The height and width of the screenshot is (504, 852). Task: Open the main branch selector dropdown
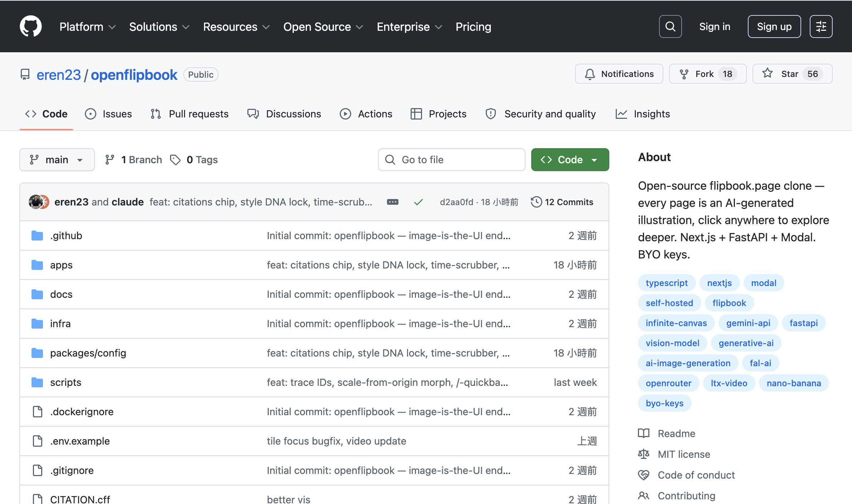pyautogui.click(x=57, y=160)
